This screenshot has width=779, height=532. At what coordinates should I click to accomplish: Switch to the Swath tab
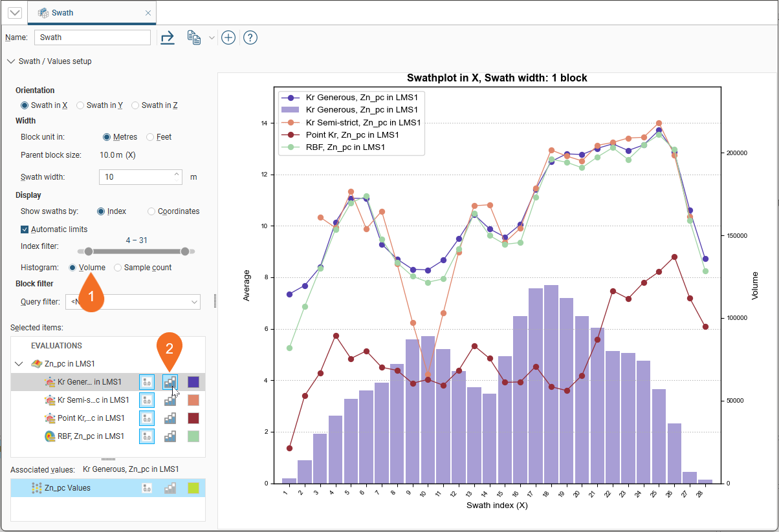(91, 13)
